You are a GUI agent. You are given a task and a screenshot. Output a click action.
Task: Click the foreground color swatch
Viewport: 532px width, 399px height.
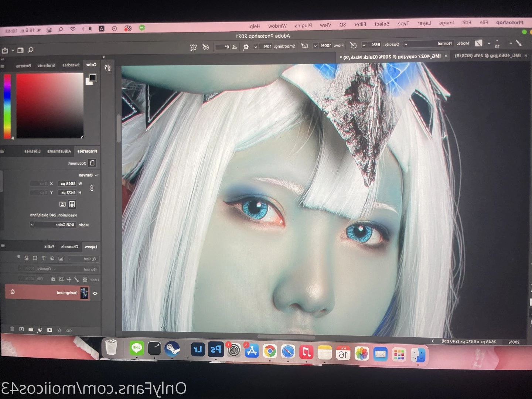pyautogui.click(x=93, y=78)
